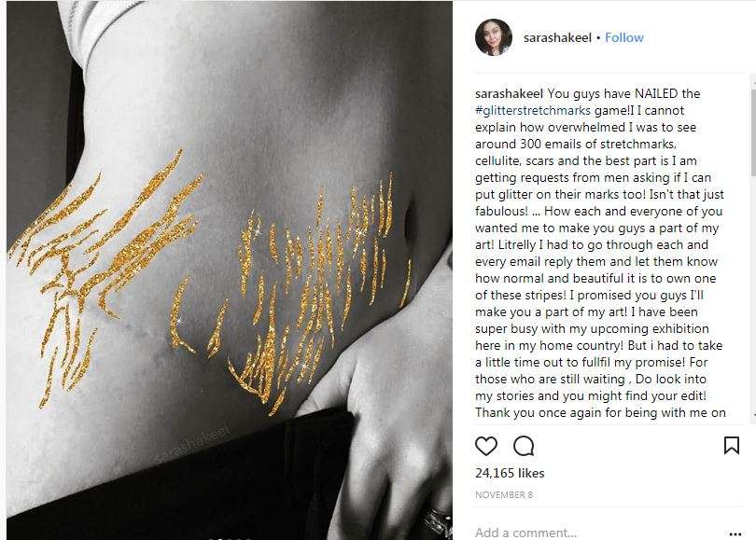Viewport: 756px width, 540px height.
Task: Click the caption paragraph text
Action: tap(600, 253)
